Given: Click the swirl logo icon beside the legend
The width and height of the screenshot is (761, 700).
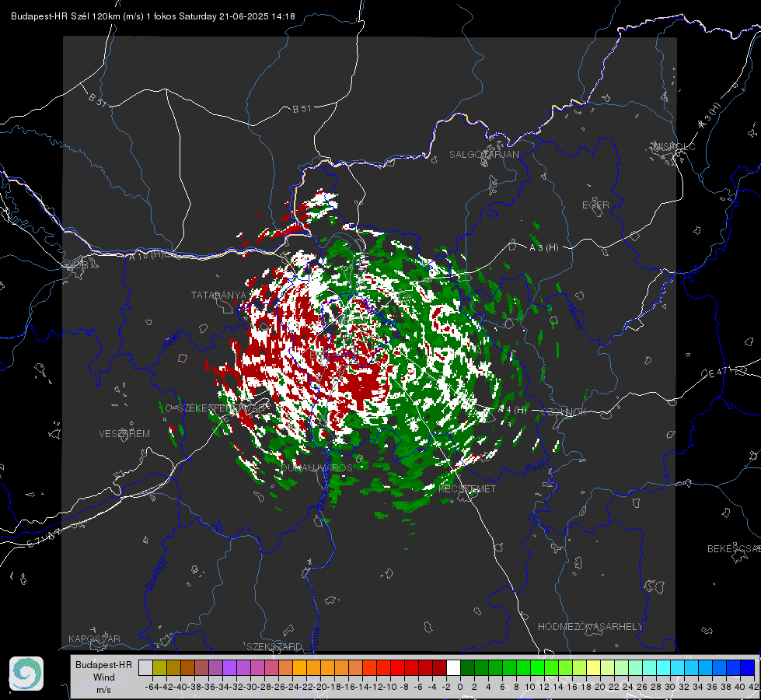Looking at the screenshot, I should [x=26, y=674].
